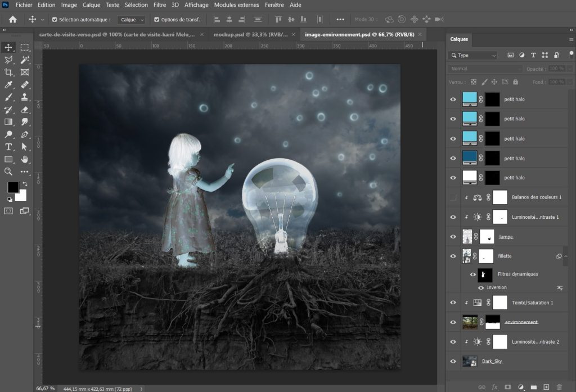
Task: Select the Eraser tool
Action: 25,110
